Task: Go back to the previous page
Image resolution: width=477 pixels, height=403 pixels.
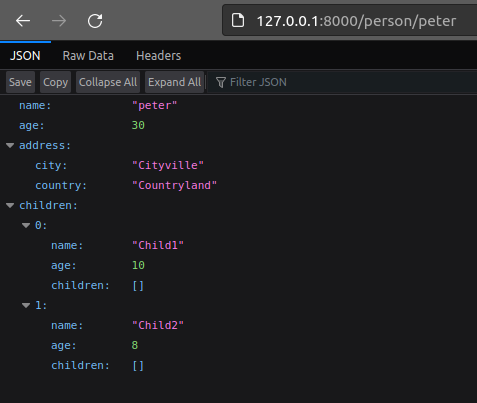Action: [23, 21]
